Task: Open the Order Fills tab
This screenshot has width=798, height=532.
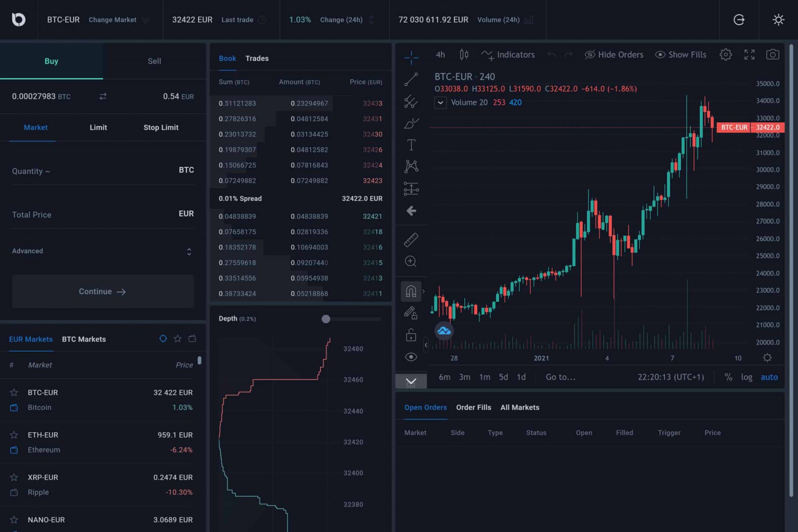Action: pyautogui.click(x=473, y=407)
